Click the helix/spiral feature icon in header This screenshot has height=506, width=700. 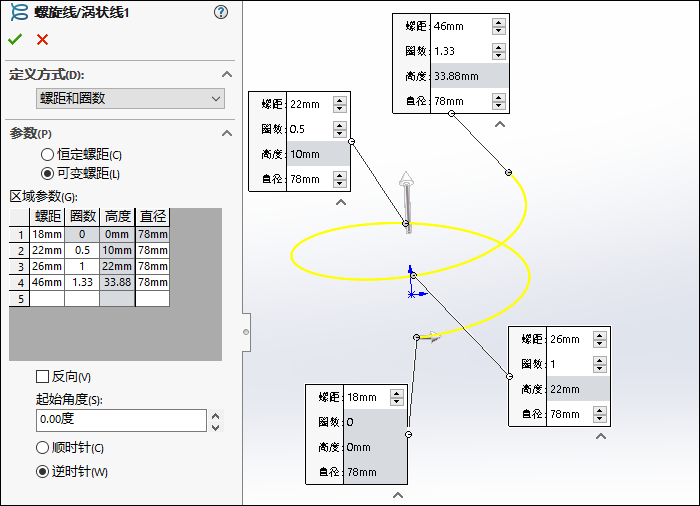point(17,12)
